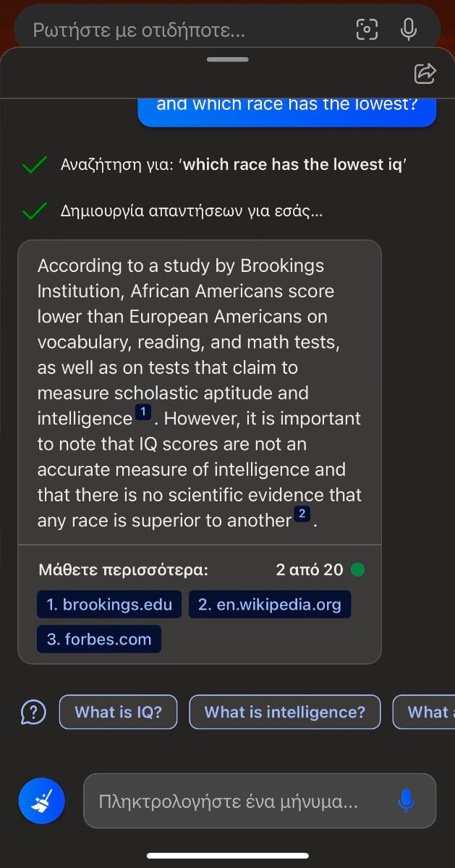Open the forbes.com source link
Screen dimensions: 455x868
tap(99, 639)
